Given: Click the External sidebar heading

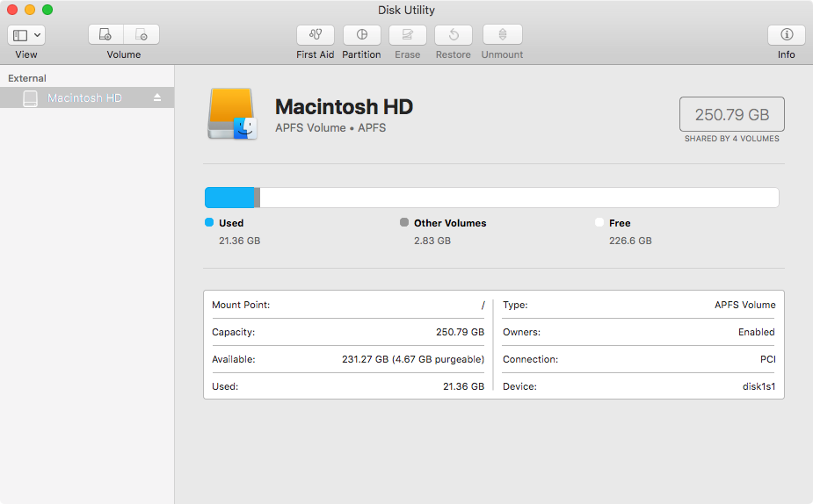Looking at the screenshot, I should click(x=27, y=78).
